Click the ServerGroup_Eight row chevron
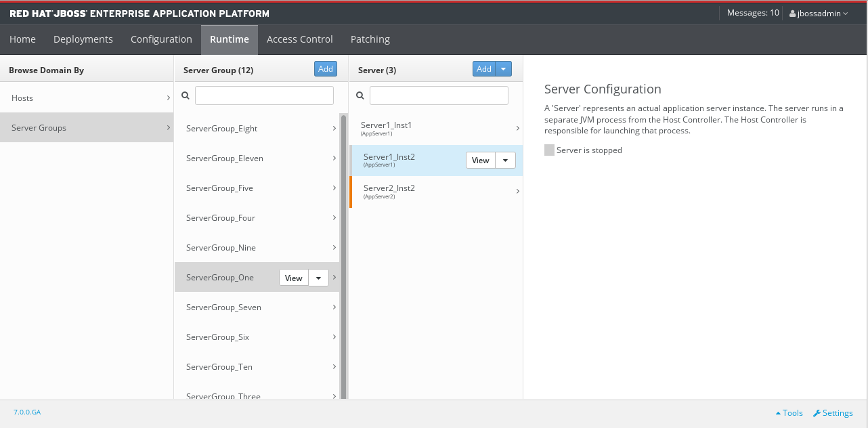The width and height of the screenshot is (868, 428). 334,129
